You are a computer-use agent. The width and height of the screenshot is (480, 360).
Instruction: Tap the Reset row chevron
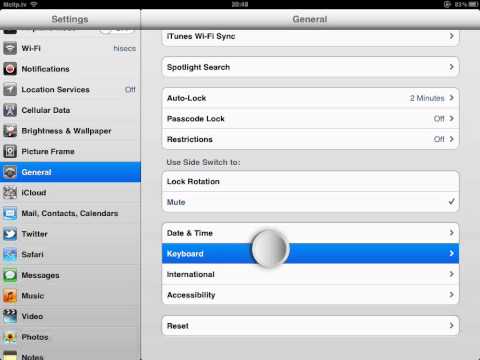pyautogui.click(x=452, y=325)
